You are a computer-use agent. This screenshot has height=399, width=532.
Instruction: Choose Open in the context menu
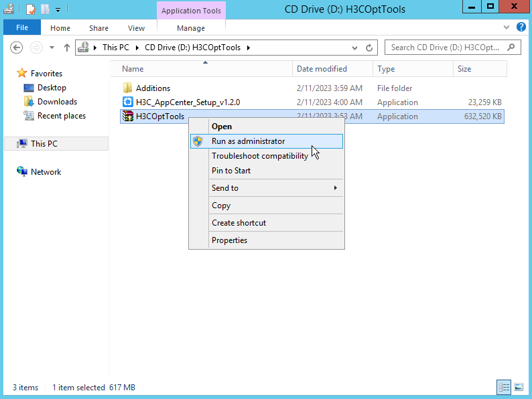point(267,127)
